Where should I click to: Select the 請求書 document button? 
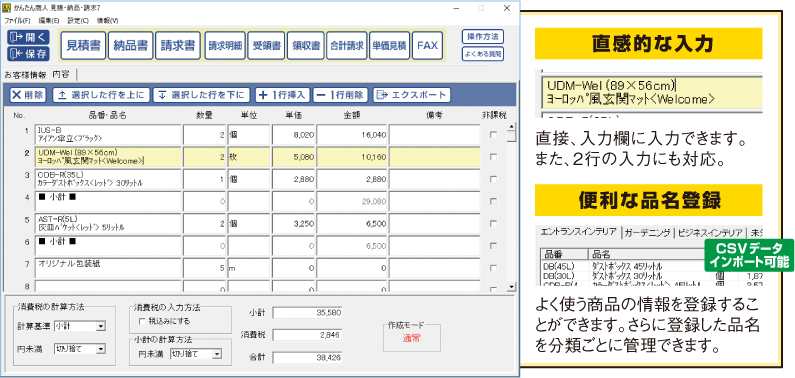click(x=177, y=46)
